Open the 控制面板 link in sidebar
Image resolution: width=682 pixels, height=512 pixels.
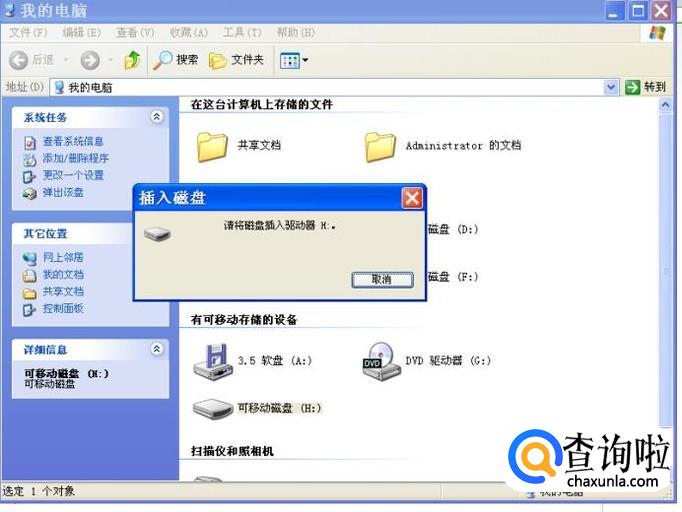[63, 309]
